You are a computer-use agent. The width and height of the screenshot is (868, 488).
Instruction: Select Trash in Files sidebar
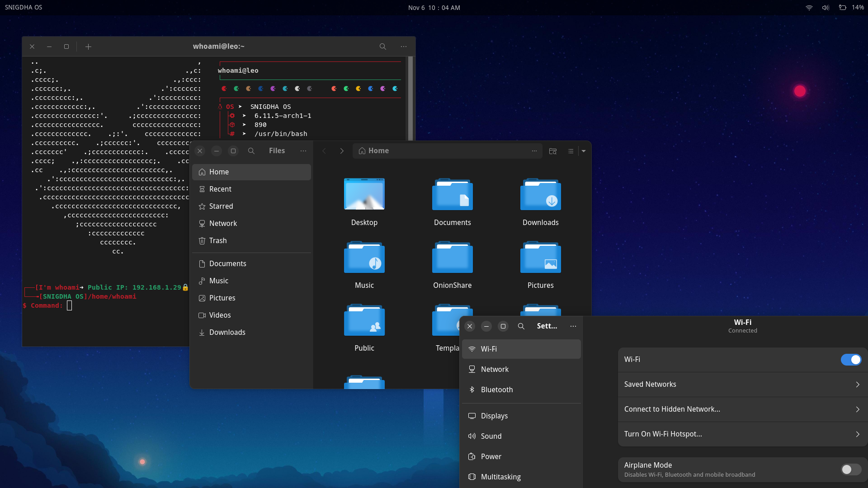coord(218,241)
